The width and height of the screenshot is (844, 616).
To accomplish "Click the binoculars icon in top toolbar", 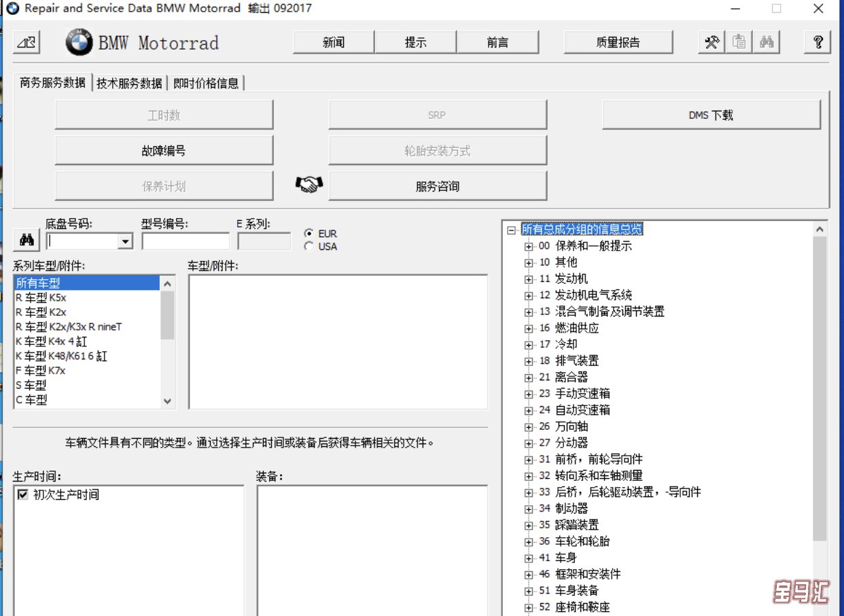I will [x=767, y=42].
